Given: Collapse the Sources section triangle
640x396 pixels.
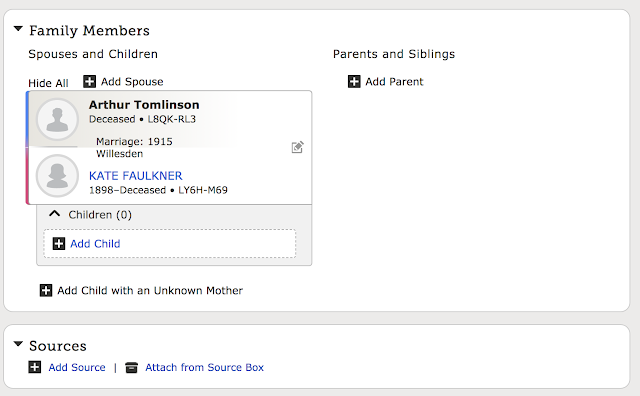Looking at the screenshot, I should (18, 344).
